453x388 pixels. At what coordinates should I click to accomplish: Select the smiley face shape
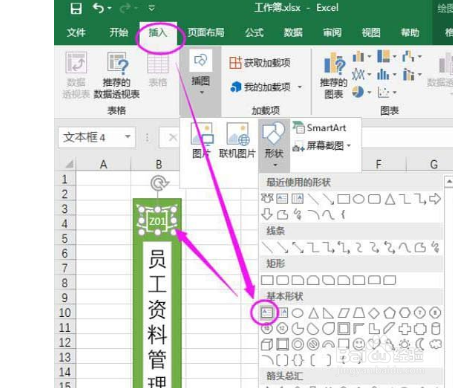tap(359, 344)
